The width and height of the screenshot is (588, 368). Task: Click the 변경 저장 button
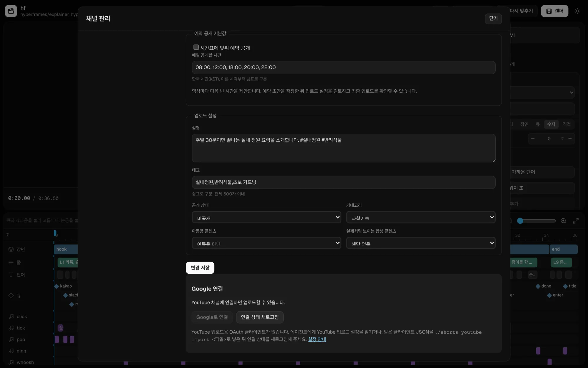tap(200, 268)
